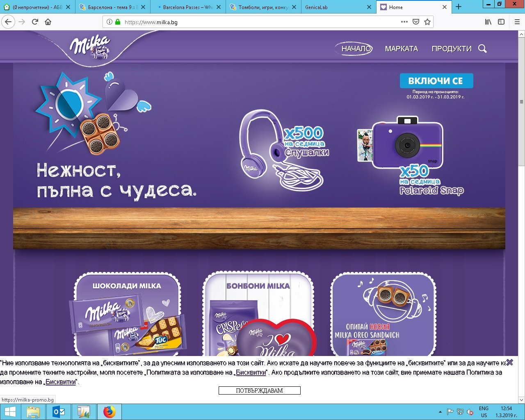Open the Firefox hamburger menu
Screen dimensions: 525x420
[x=517, y=22]
